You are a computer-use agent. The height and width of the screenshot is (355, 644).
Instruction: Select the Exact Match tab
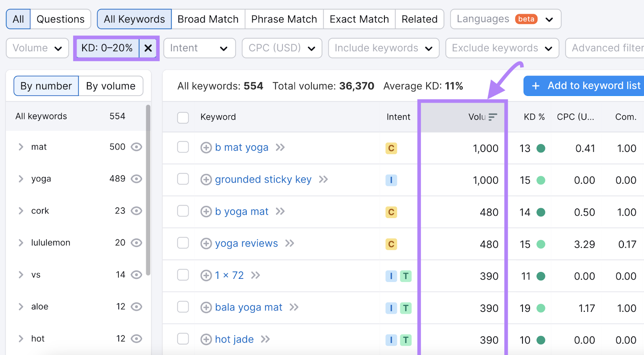[x=359, y=19]
